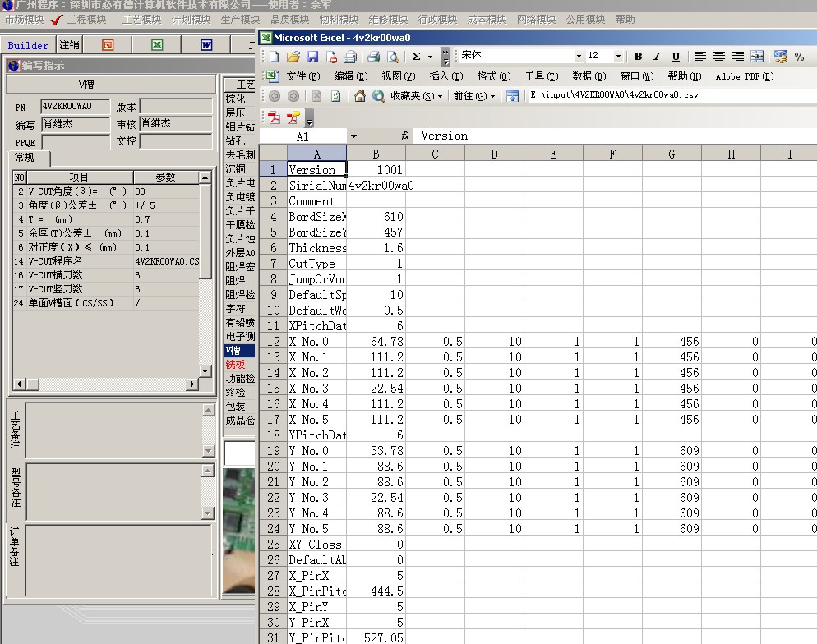Viewport: 817px width, 644px height.
Task: Create a new workbook in Excel
Action: 275,56
